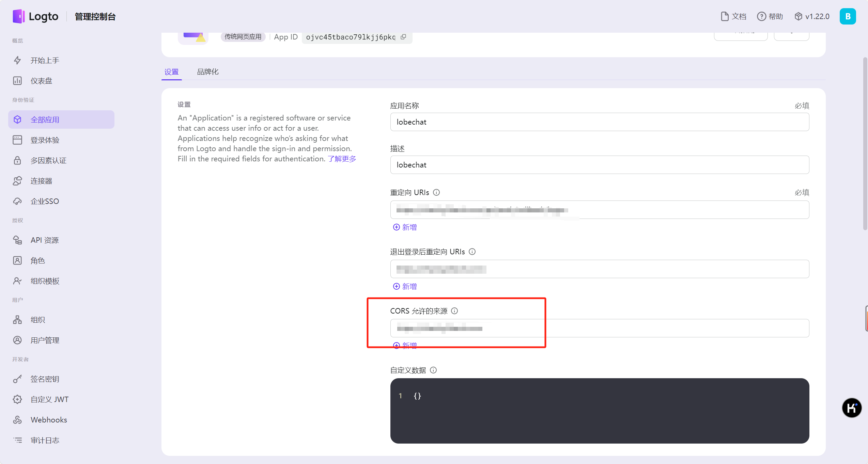Open the 连接器 link icon
Screen dimensions: 868x464
pos(17,181)
